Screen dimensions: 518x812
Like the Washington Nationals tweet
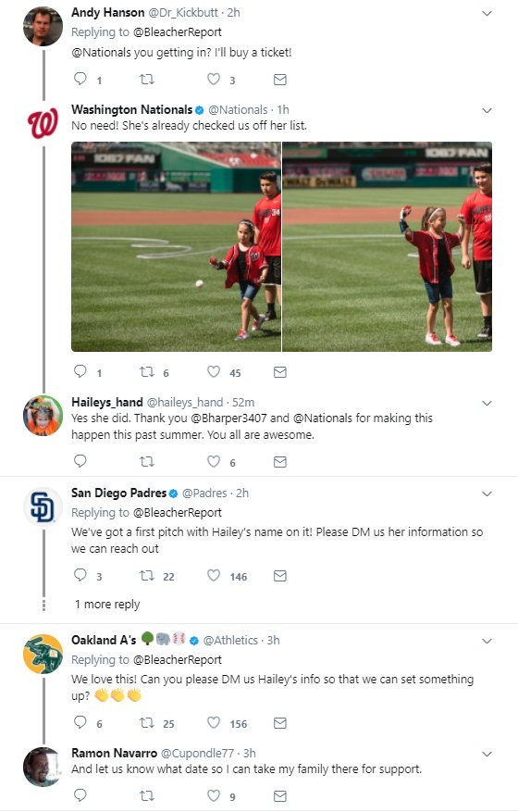[214, 371]
